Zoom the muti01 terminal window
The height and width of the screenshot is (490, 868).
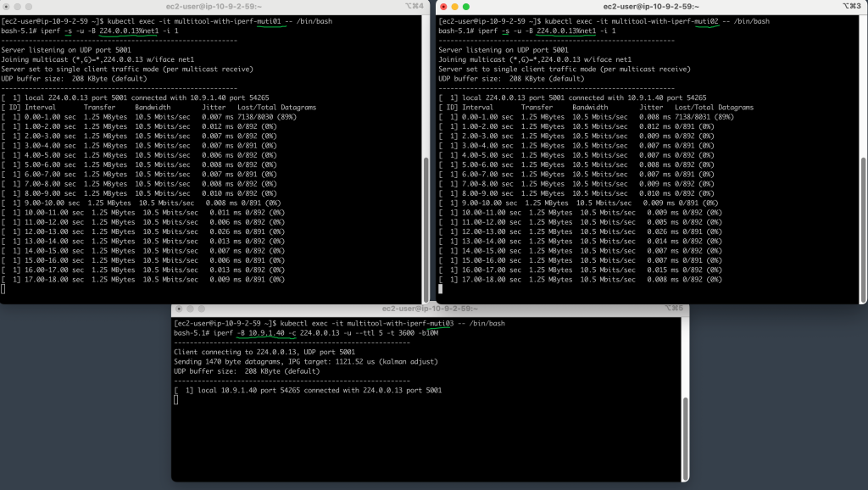tap(29, 7)
